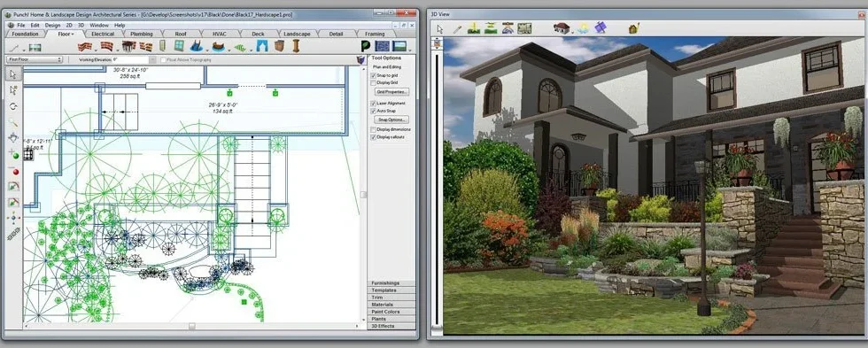The width and height of the screenshot is (868, 348).
Task: Select the cabinet tool icon
Action: 279,46
